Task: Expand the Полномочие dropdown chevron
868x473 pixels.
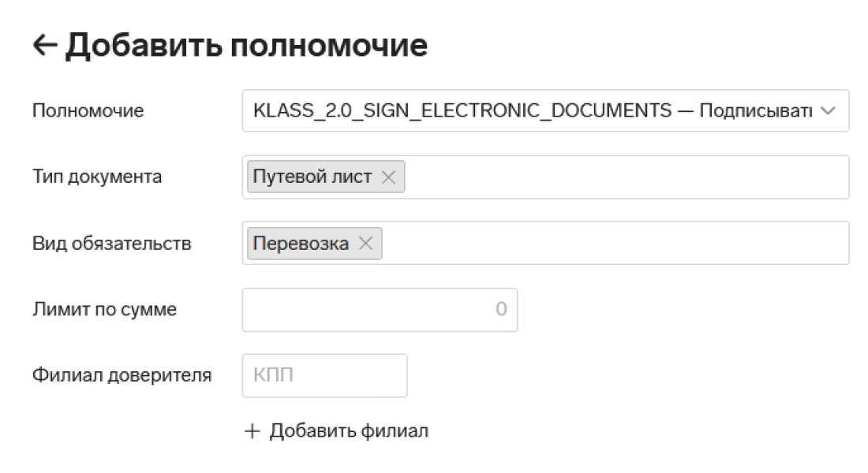Action: tap(828, 111)
